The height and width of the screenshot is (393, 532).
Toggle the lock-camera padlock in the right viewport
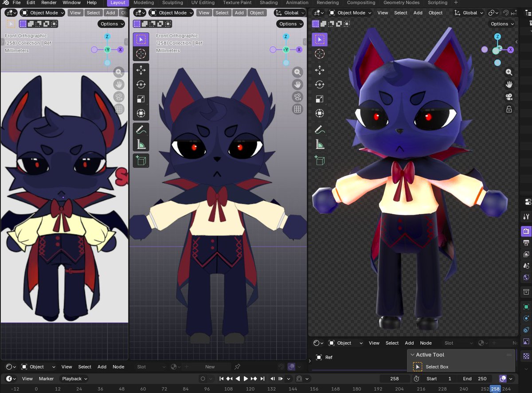(x=509, y=109)
